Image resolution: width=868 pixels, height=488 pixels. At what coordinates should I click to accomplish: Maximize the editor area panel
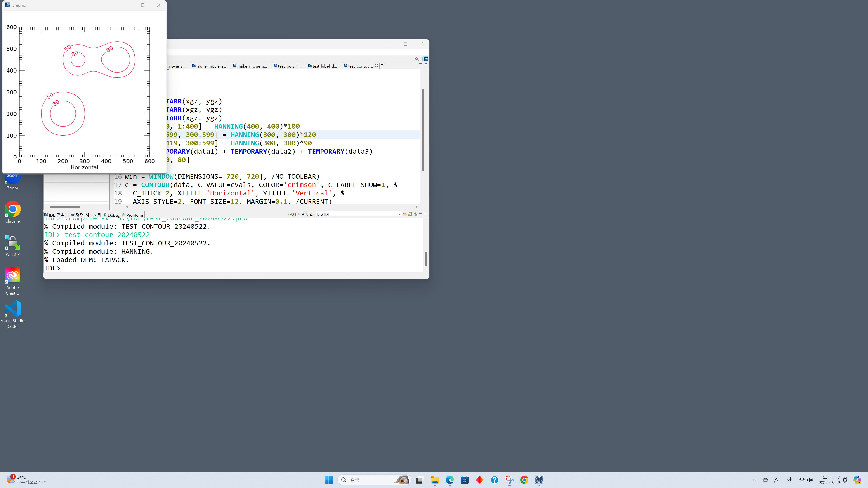point(426,64)
